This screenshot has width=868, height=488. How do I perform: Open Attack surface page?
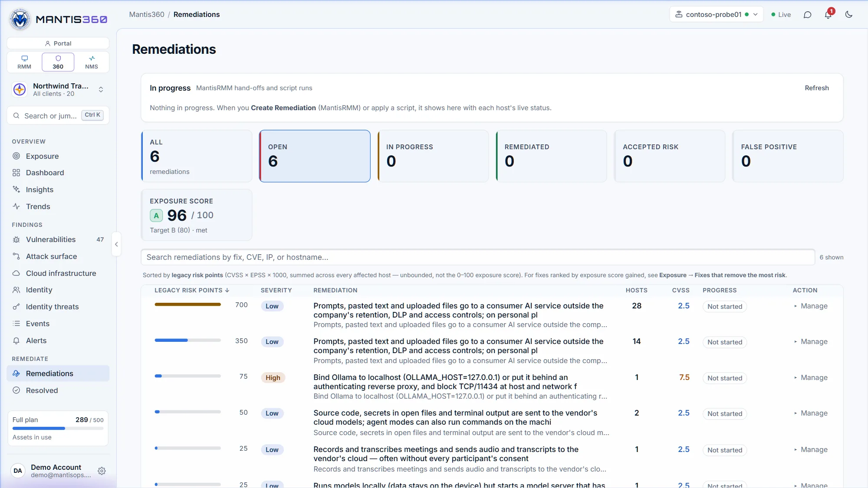[58, 256]
